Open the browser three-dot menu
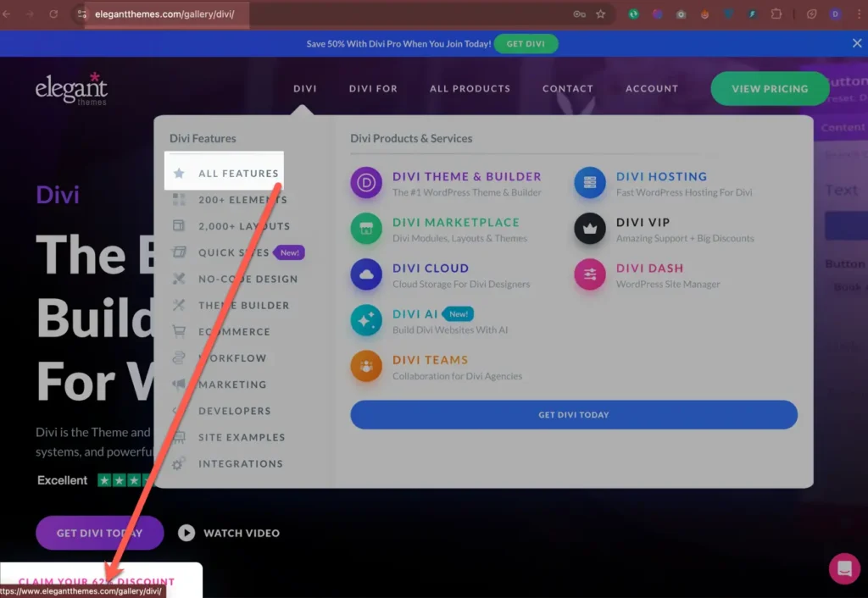The width and height of the screenshot is (868, 598). click(x=859, y=14)
